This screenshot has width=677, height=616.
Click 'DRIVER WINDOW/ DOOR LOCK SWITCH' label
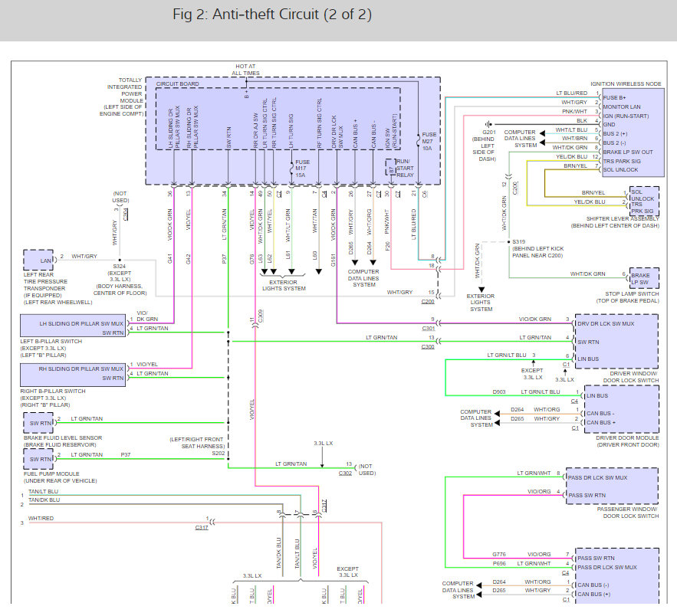click(x=631, y=377)
